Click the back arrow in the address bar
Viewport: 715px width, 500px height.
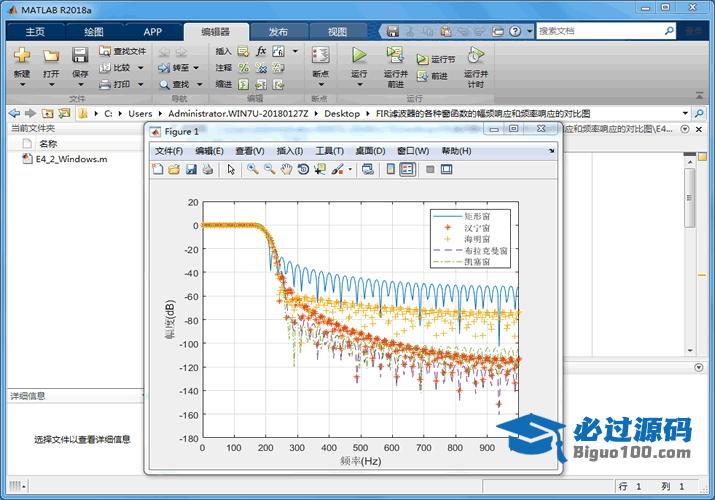(14, 113)
